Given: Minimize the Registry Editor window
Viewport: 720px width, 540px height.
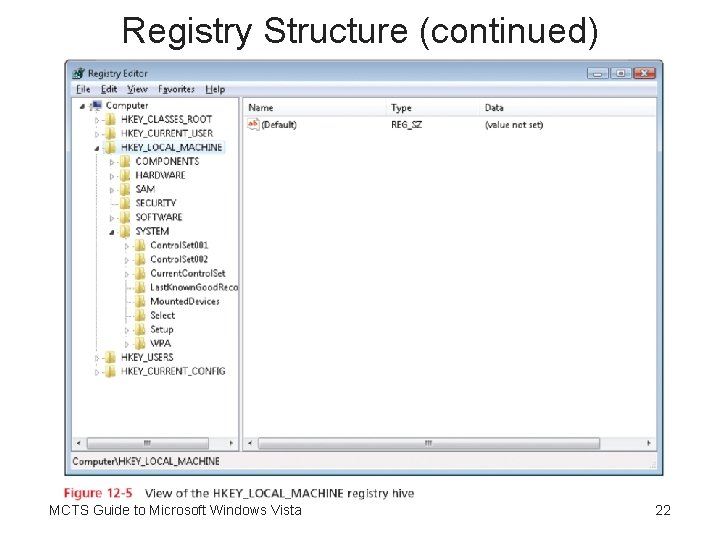Looking at the screenshot, I should 597,73.
